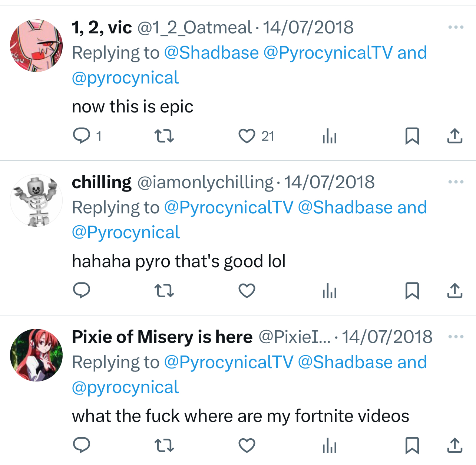The image size is (476, 465).
Task: Like the Pixie of Misery tweet
Action: click(x=247, y=445)
